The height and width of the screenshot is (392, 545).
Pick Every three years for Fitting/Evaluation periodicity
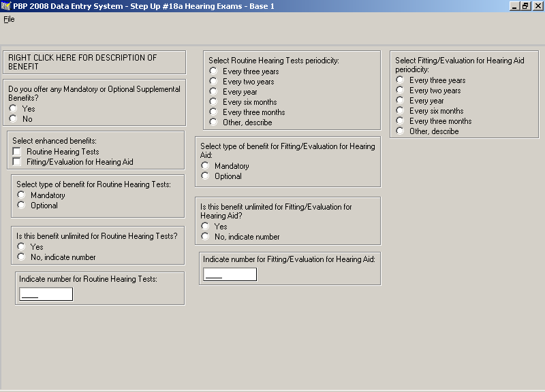400,80
